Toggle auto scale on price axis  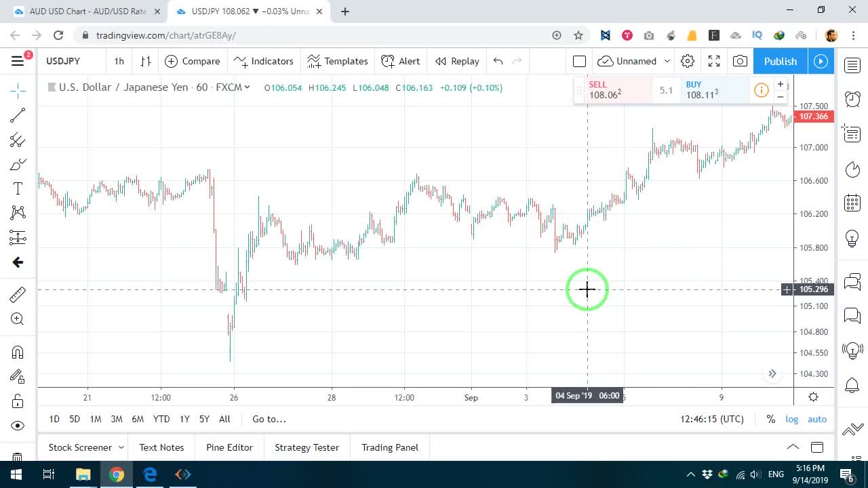tap(817, 419)
